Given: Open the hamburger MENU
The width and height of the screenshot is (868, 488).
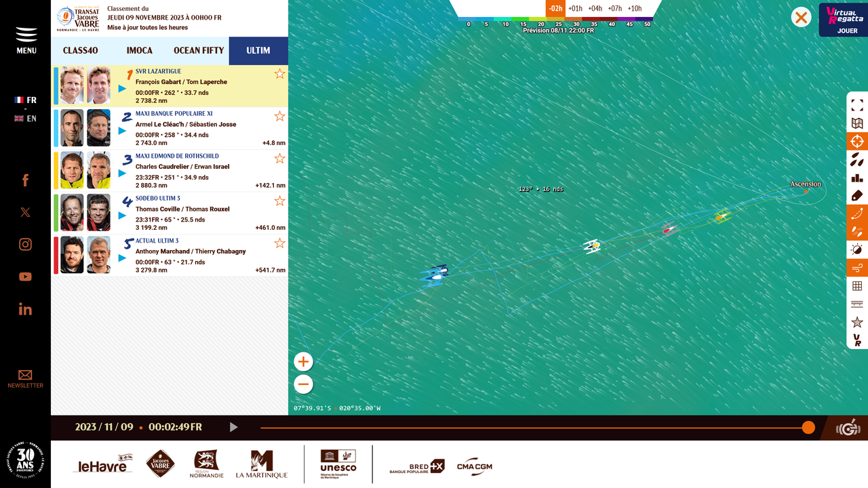Looking at the screenshot, I should (x=26, y=41).
